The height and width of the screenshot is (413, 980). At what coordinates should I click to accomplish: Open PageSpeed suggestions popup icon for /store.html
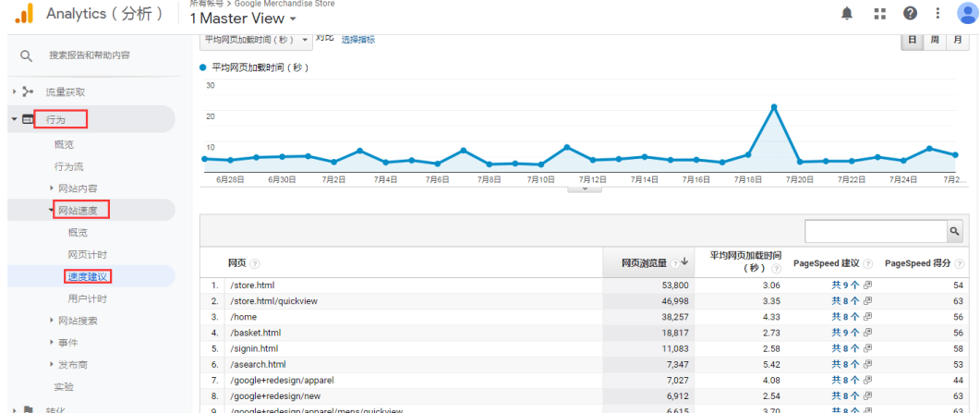pyautogui.click(x=867, y=285)
